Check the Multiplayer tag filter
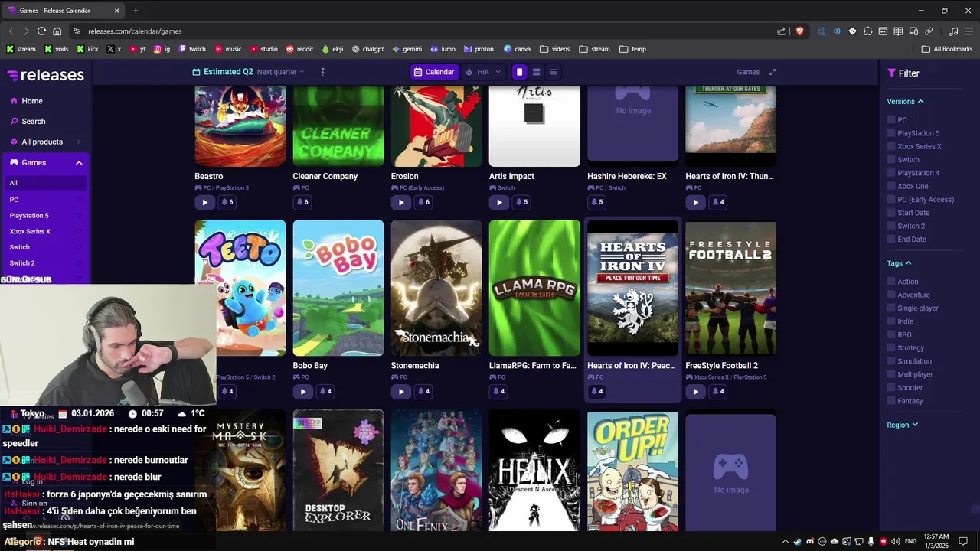Viewport: 980px width, 551px height. tap(891, 374)
